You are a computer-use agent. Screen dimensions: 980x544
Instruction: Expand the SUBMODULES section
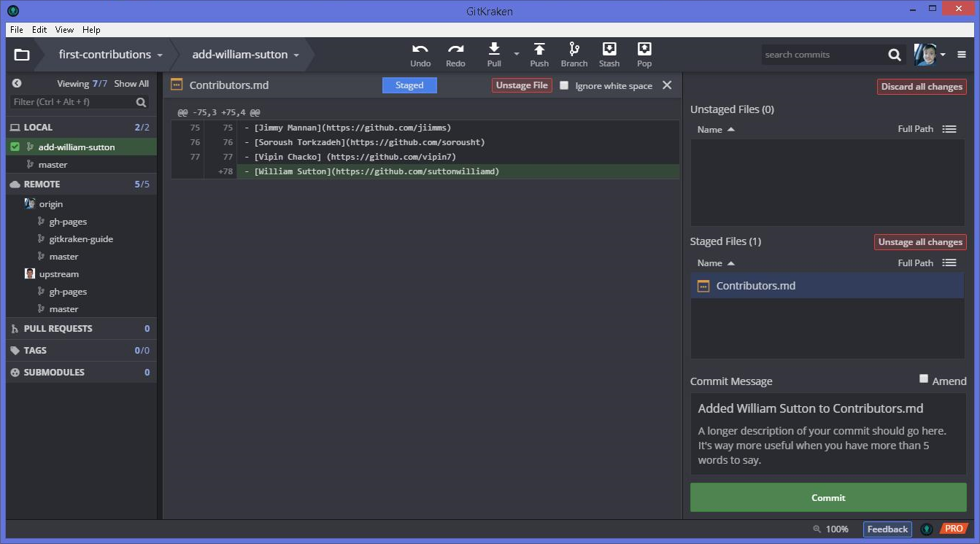(x=81, y=373)
